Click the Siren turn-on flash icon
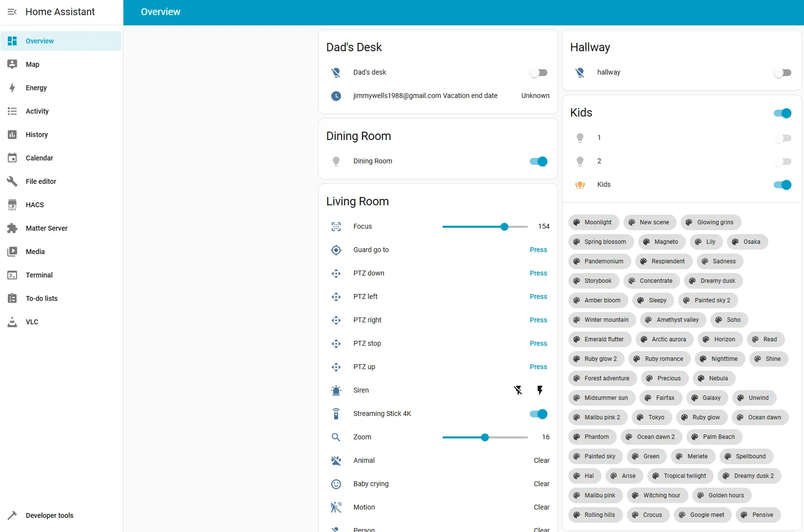Screen dimensions: 804x532 tap(540, 390)
